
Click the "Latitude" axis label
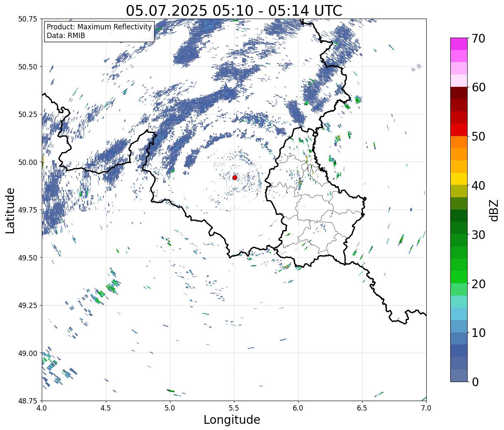tap(10, 210)
